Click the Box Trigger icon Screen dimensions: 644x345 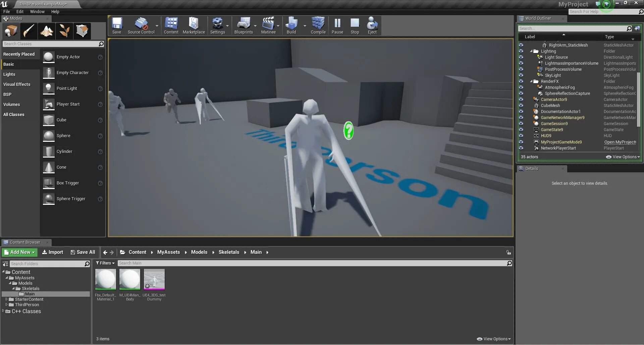coord(49,183)
